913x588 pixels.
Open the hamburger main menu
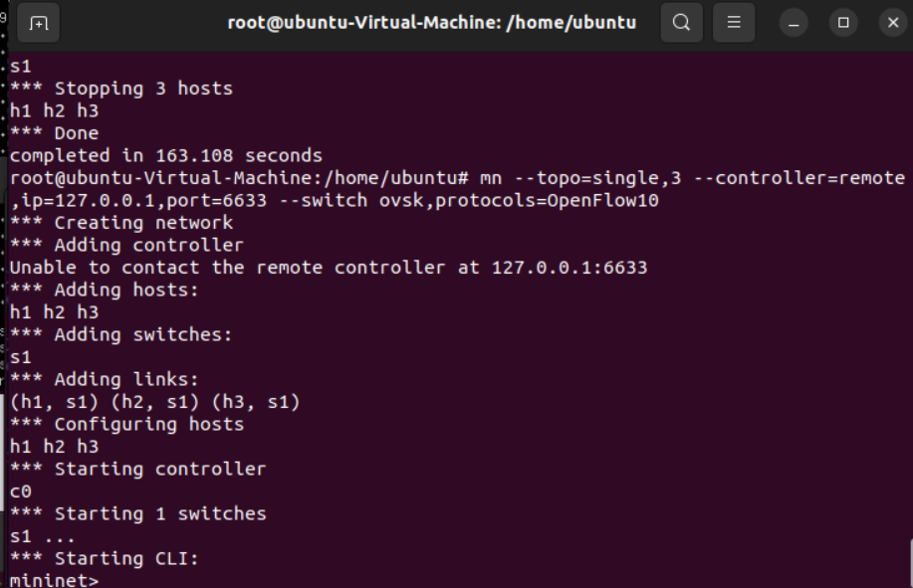tap(734, 22)
